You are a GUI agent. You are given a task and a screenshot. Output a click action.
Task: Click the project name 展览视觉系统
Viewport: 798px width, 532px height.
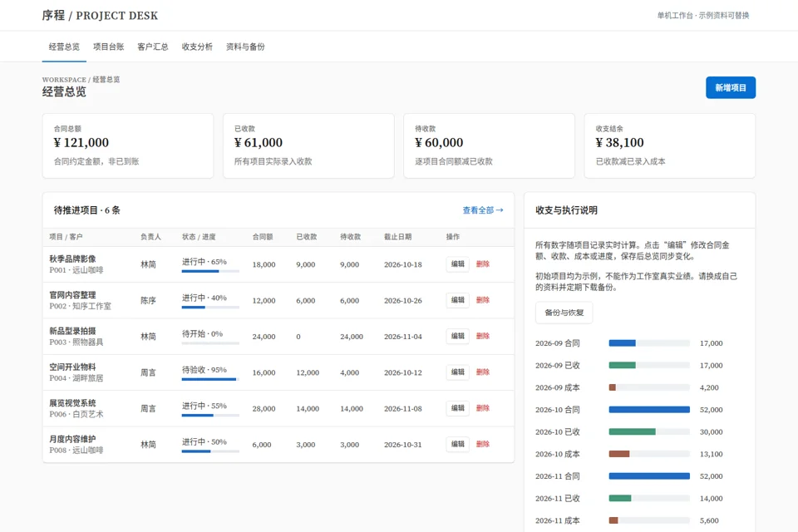pos(72,402)
